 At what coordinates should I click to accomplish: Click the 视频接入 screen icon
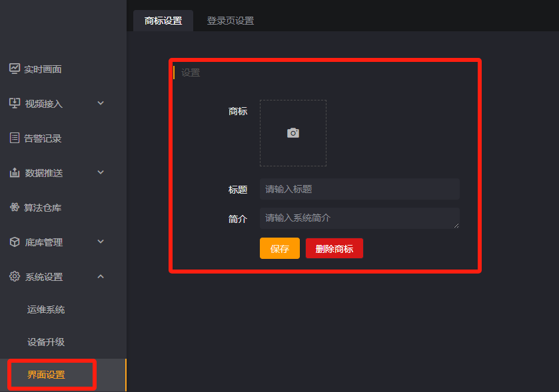pos(15,103)
